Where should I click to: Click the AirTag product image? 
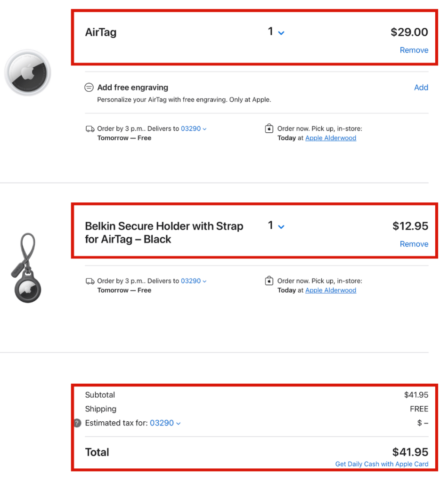(x=27, y=72)
